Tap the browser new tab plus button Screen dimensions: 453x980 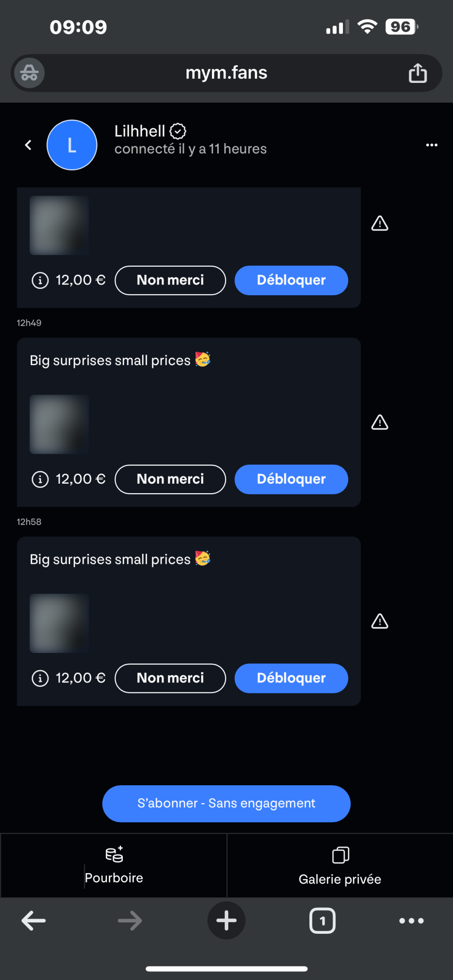(x=226, y=920)
